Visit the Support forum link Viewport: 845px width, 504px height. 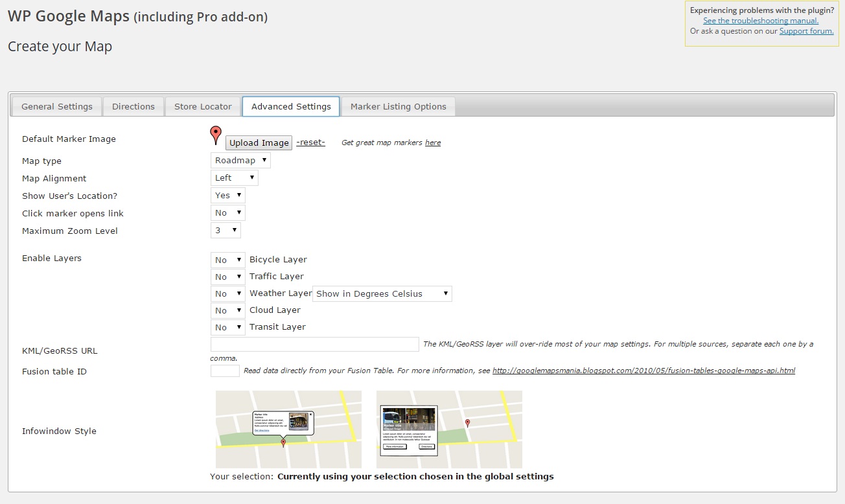point(805,30)
